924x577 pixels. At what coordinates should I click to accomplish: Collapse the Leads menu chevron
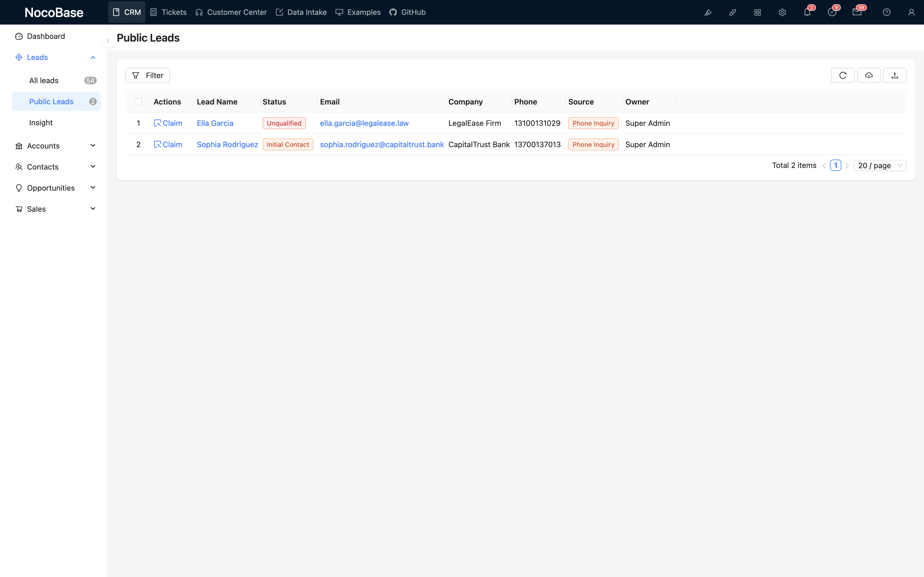pyautogui.click(x=93, y=57)
